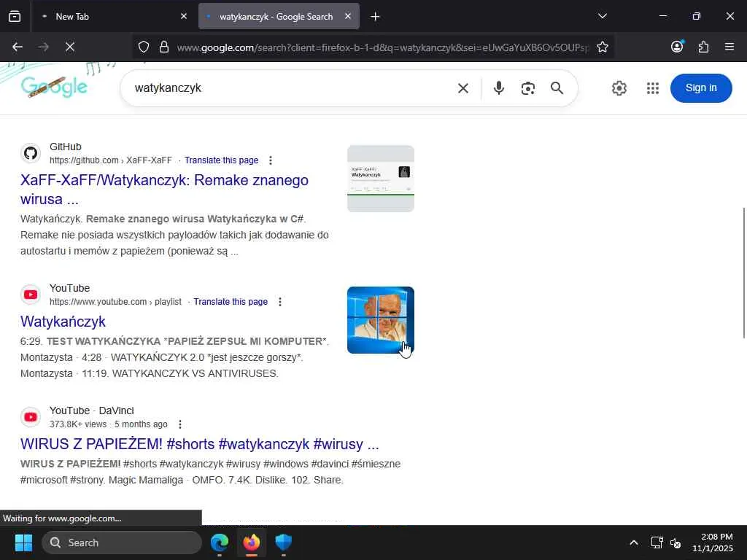Close the New Tab tab
Screen dimensions: 747x560
point(184,16)
